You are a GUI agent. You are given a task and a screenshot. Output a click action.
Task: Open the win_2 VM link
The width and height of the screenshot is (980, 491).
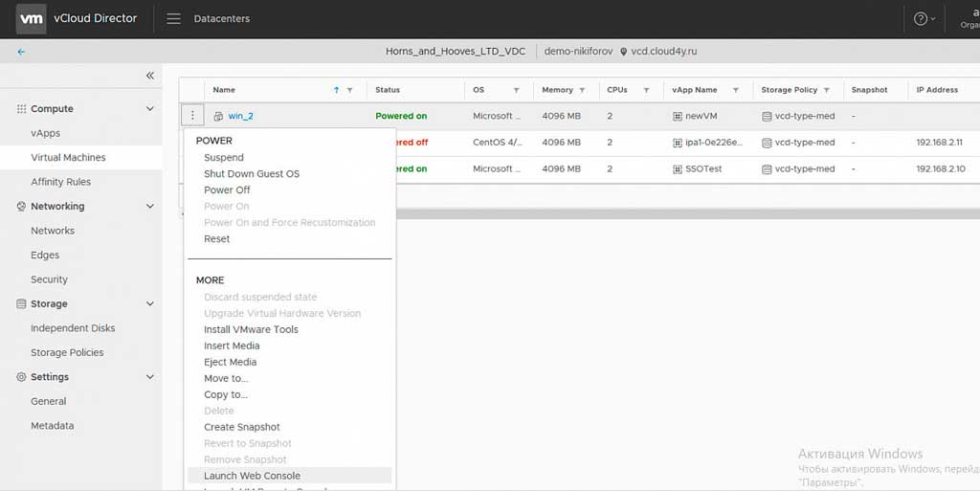240,116
